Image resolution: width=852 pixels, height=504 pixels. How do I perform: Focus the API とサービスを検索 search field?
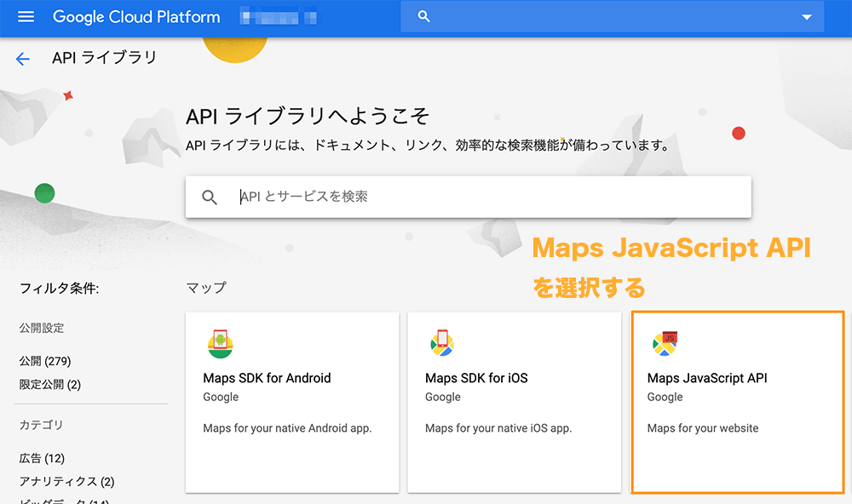coord(468,197)
